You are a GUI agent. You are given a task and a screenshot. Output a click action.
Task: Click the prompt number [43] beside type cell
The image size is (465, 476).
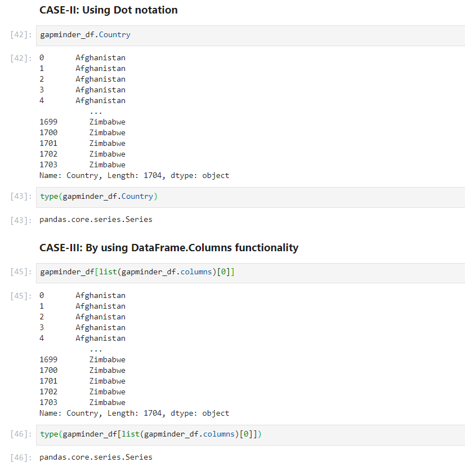[x=20, y=197]
